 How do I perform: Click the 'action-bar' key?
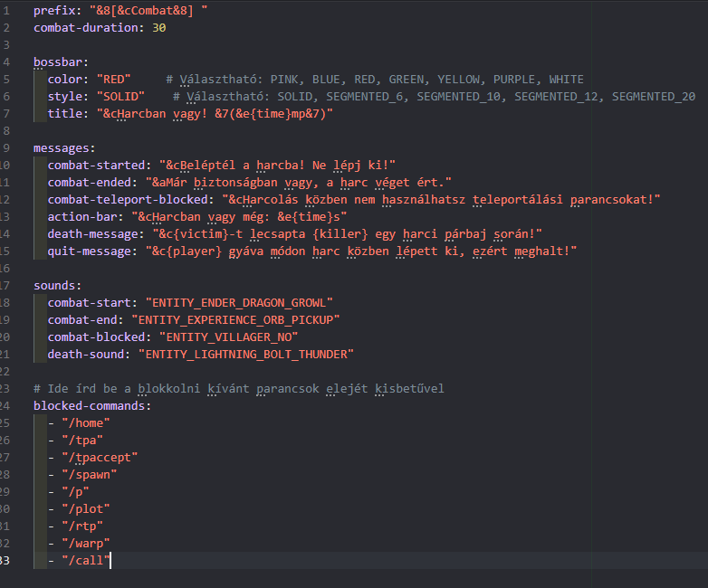tap(82, 217)
